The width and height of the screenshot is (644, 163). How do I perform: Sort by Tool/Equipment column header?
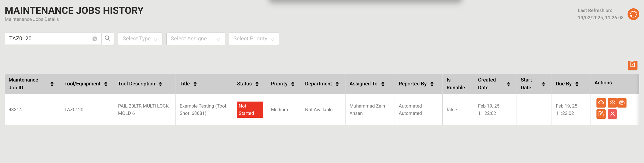tap(106, 84)
